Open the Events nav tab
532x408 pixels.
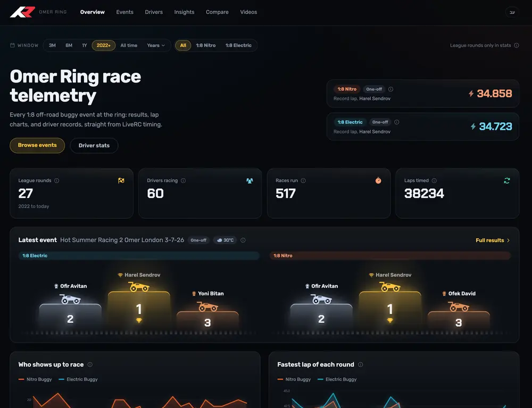point(124,12)
